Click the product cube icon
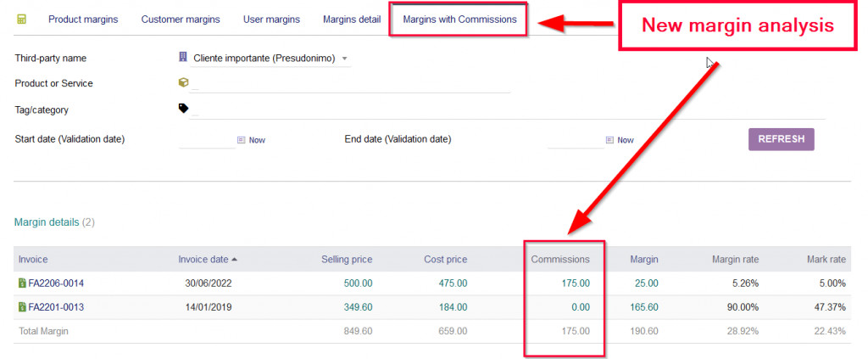This screenshot has width=868, height=359. click(x=183, y=83)
